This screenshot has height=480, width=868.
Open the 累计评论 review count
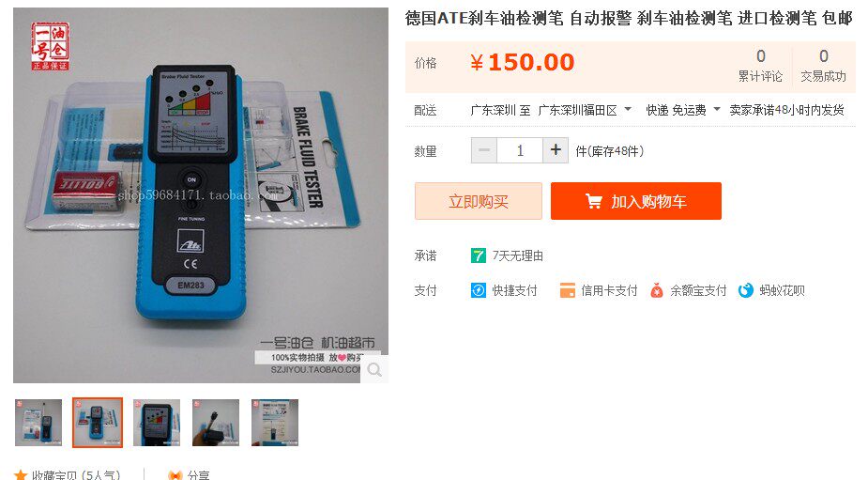coord(761,66)
